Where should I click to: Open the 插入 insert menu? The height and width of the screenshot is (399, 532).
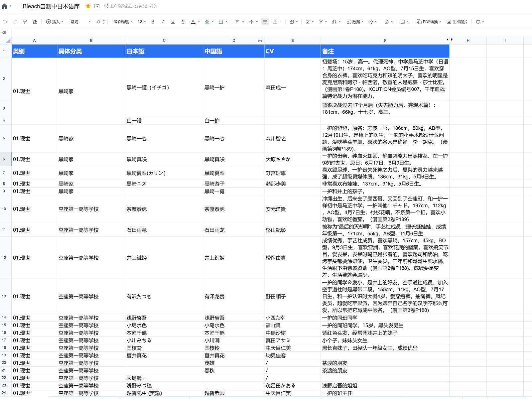(55, 22)
